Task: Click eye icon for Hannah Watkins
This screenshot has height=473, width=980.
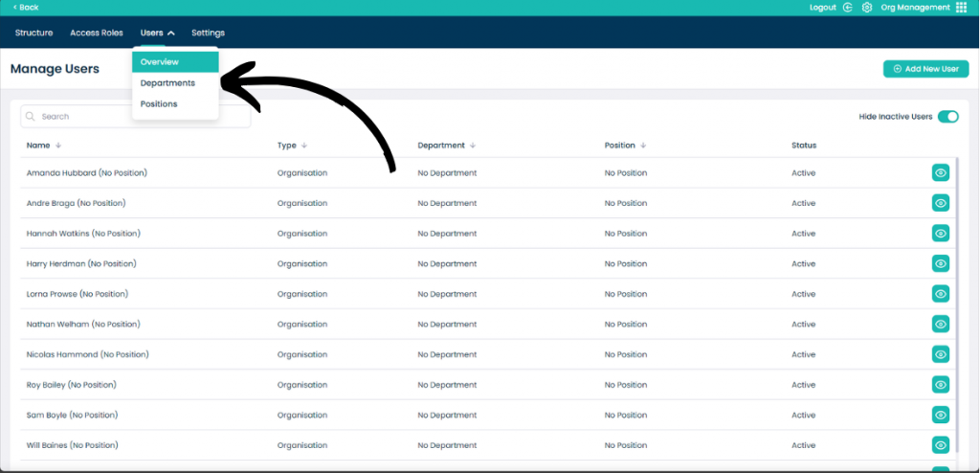Action: point(940,234)
